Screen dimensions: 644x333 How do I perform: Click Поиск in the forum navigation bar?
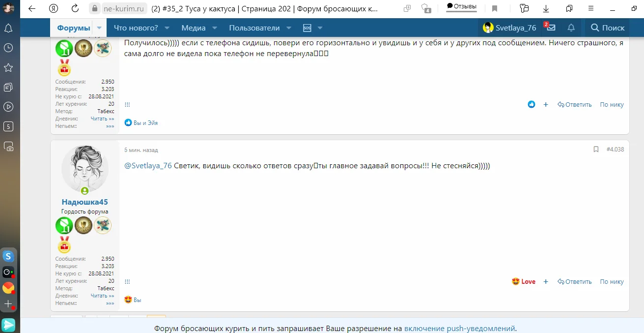coord(608,28)
